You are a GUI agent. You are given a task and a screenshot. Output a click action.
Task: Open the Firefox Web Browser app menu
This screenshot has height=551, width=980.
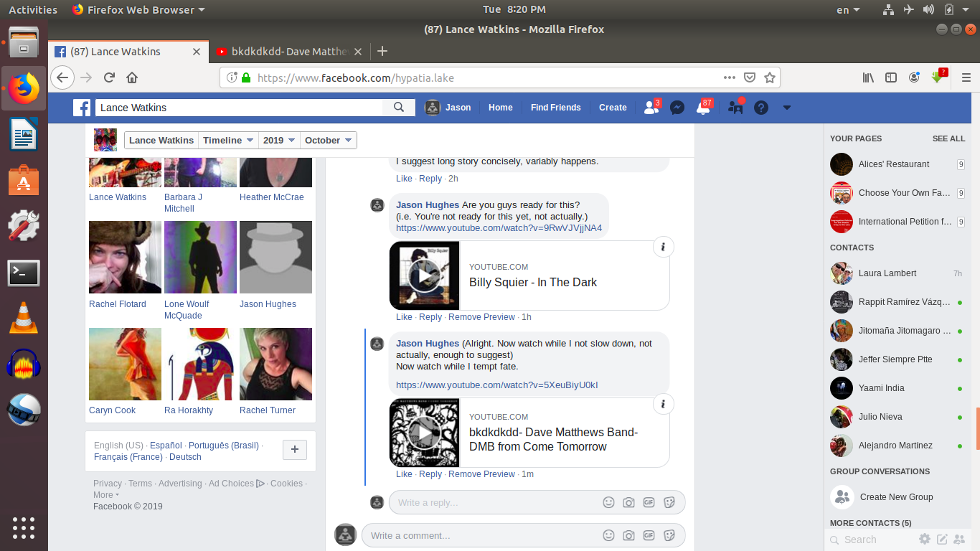click(138, 10)
